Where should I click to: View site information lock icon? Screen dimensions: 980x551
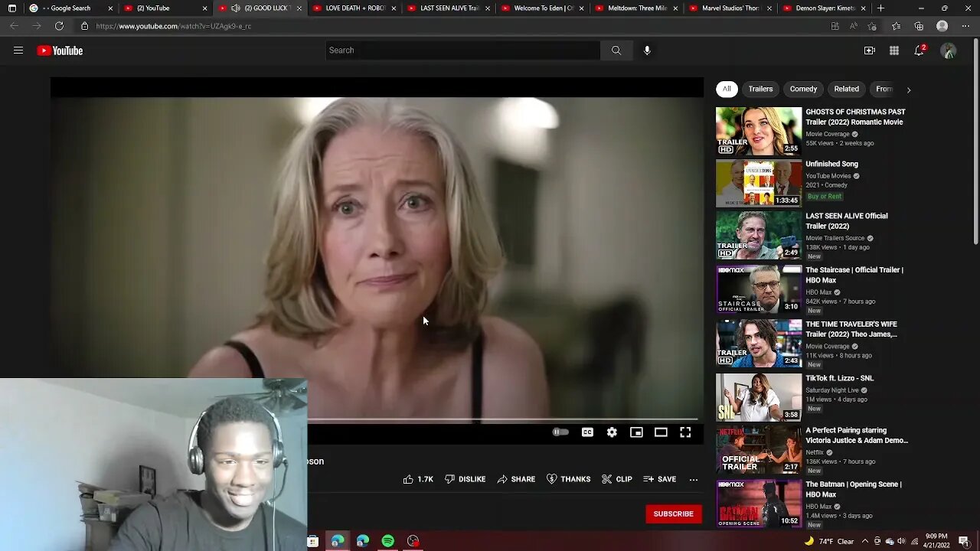pos(84,26)
